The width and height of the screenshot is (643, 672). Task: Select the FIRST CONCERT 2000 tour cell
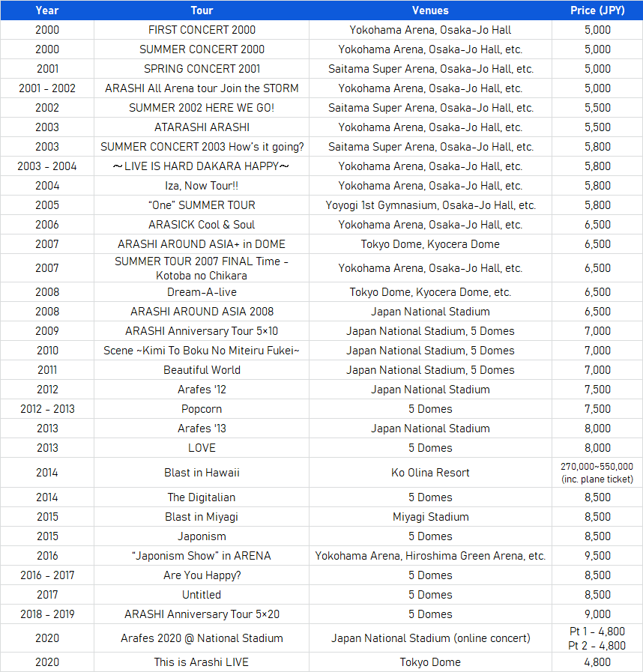(202, 30)
